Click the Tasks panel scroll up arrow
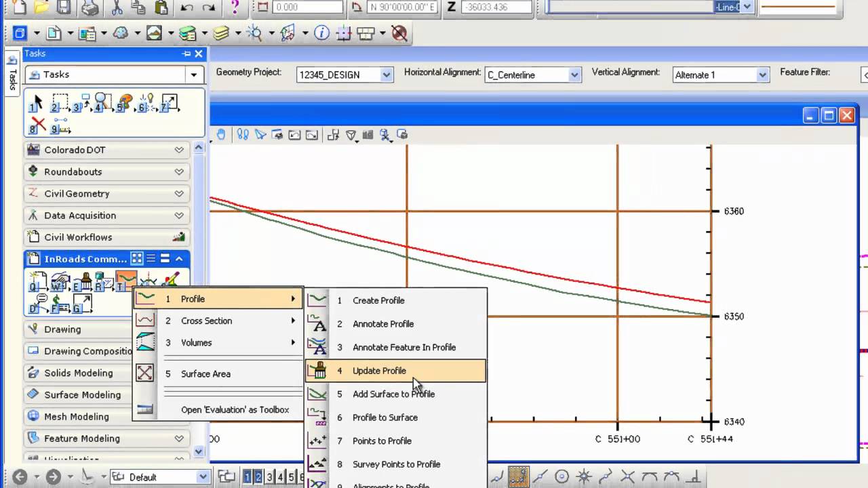The width and height of the screenshot is (868, 488). pyautogui.click(x=199, y=147)
